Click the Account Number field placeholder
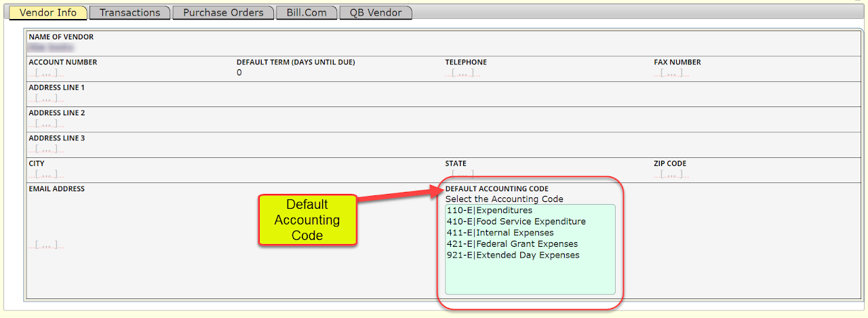 click(x=46, y=73)
